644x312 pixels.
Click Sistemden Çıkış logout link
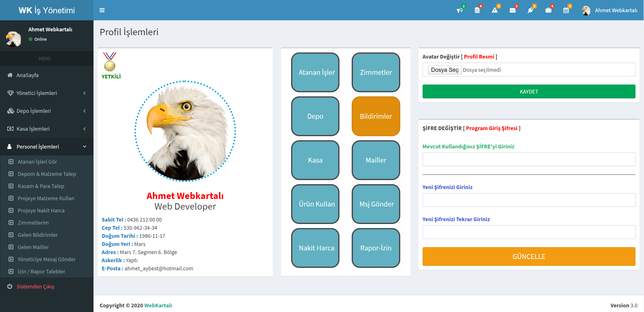tap(35, 286)
